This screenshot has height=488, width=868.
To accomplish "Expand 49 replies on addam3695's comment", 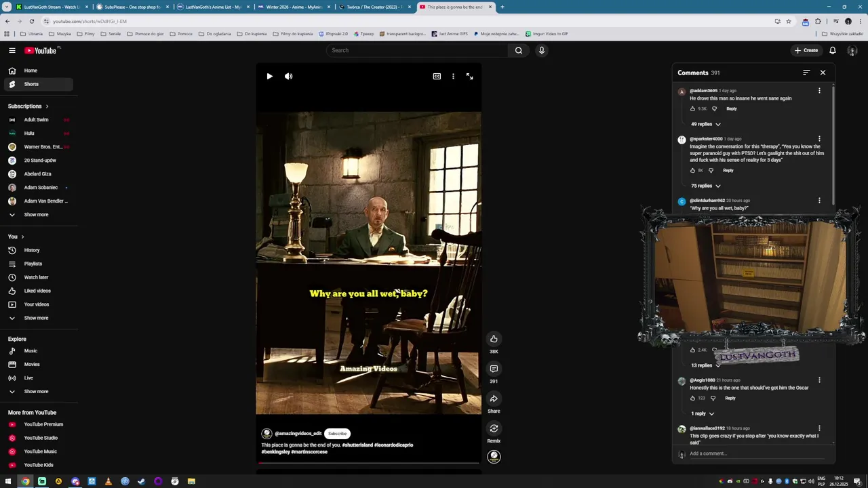I will [x=705, y=124].
